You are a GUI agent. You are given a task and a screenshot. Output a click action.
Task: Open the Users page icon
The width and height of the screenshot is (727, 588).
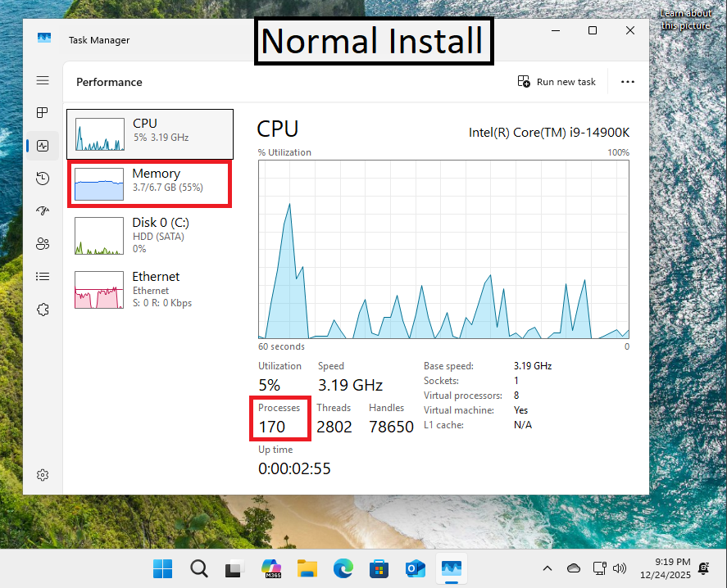click(43, 244)
